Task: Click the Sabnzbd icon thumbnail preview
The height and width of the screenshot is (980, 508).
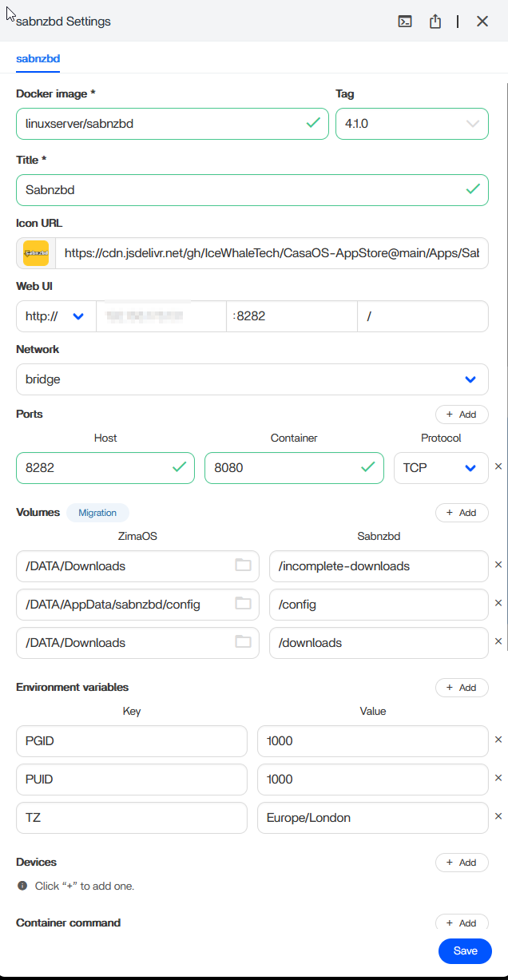Action: click(x=36, y=253)
